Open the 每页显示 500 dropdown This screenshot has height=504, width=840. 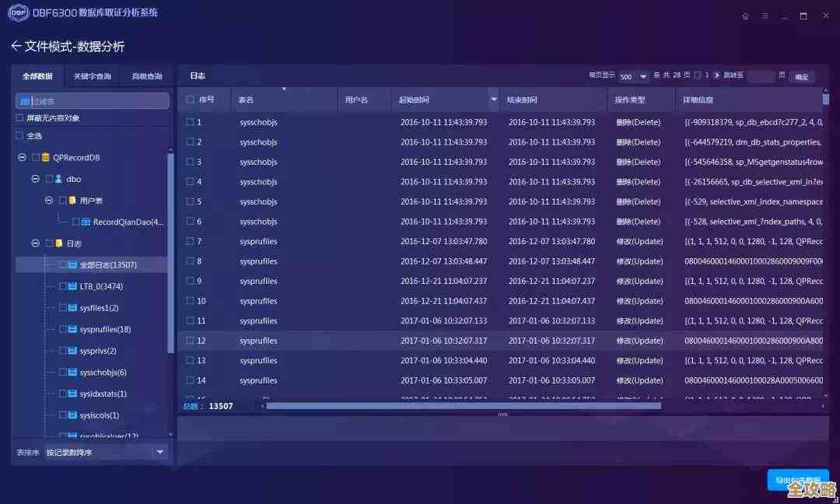pyautogui.click(x=633, y=76)
